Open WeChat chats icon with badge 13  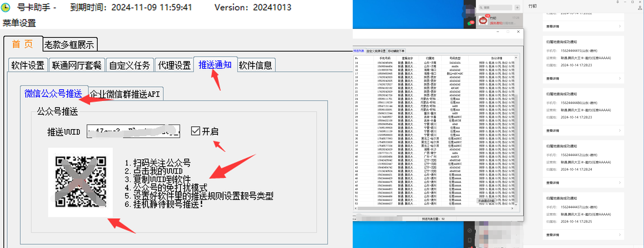click(x=470, y=23)
